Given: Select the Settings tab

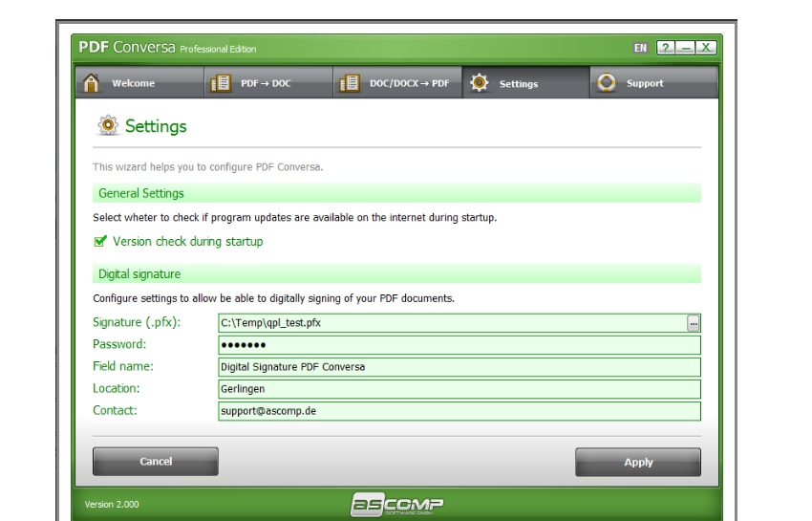Looking at the screenshot, I should 526,82.
